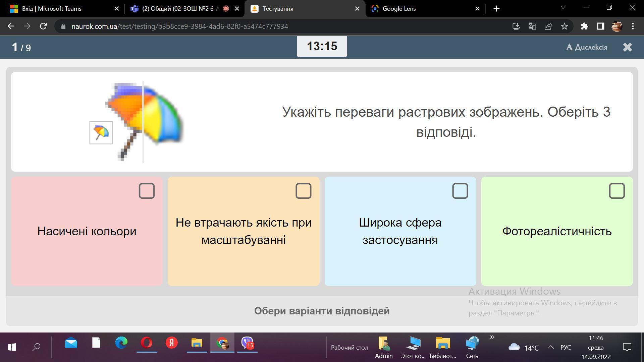Switch the 'РУС' input language
This screenshot has width=644, height=362.
point(566,348)
